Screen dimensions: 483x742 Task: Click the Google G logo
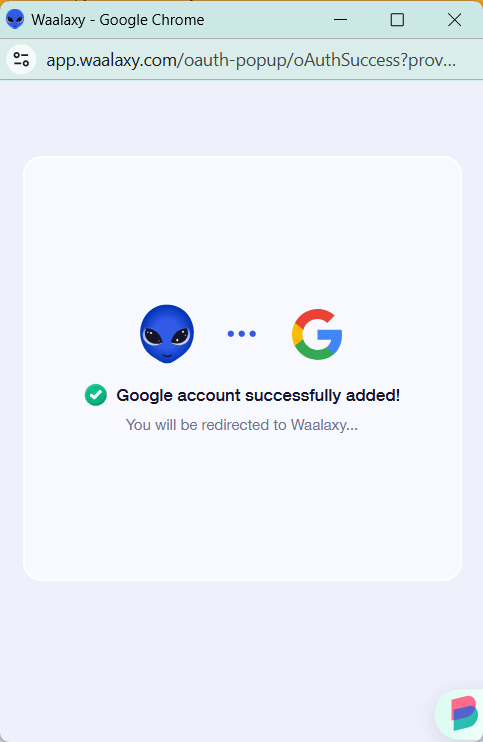point(317,334)
